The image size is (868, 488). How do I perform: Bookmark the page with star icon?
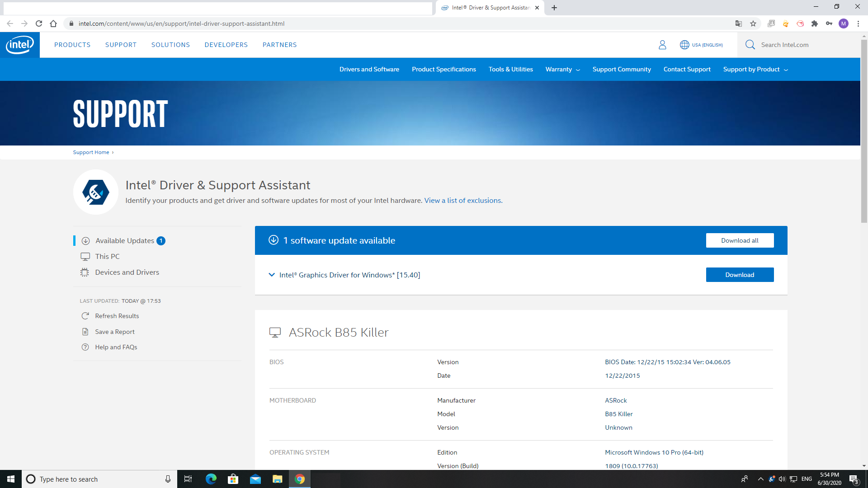click(753, 23)
